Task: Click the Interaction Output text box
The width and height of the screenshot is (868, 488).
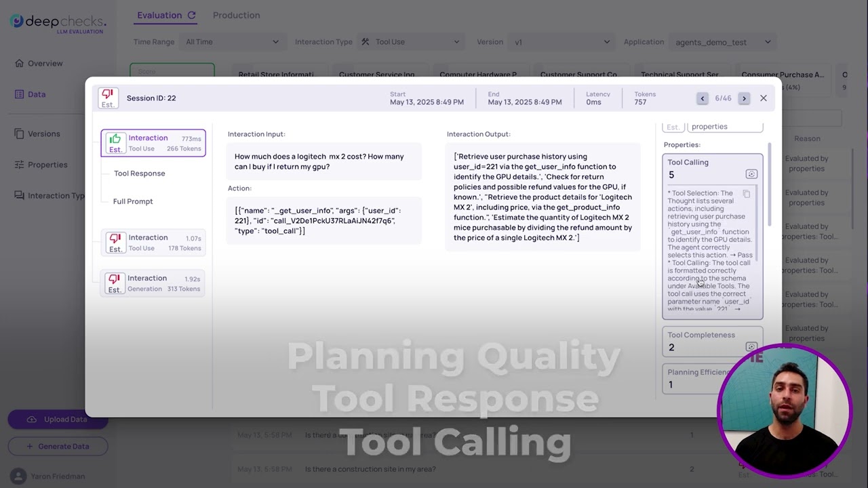Action: (542, 197)
